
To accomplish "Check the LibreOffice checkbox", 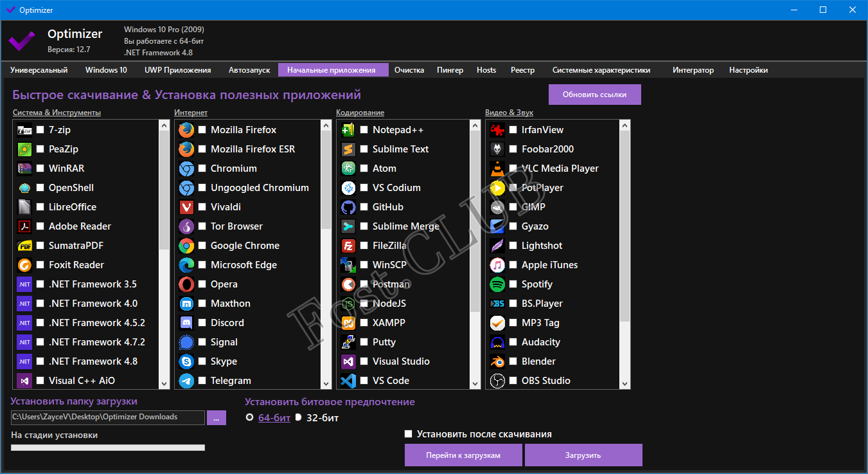I will point(40,207).
